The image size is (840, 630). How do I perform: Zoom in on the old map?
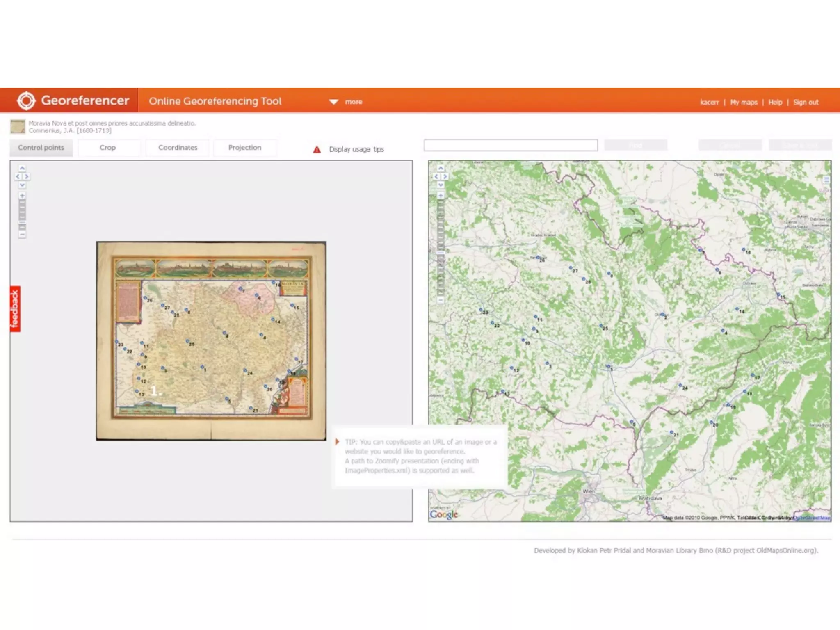coord(22,196)
